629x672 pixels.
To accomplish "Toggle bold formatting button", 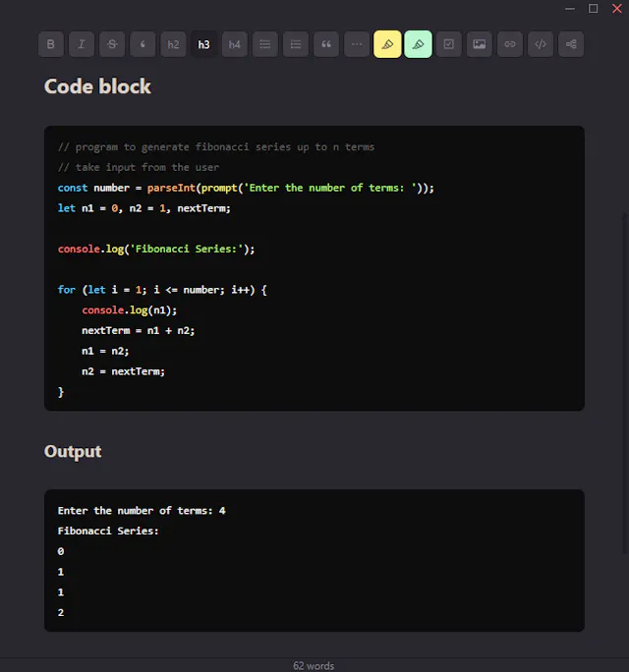I will tap(51, 44).
